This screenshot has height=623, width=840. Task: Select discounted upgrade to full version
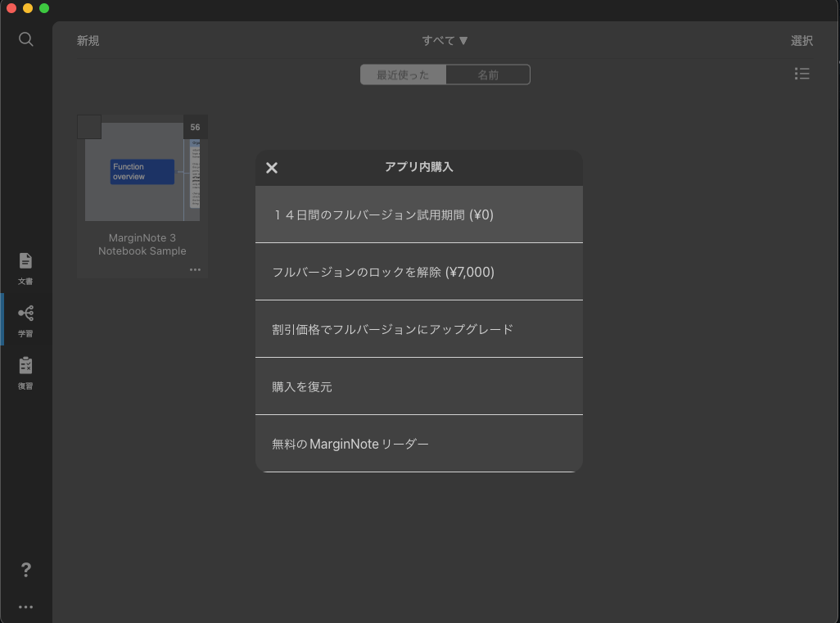pyautogui.click(x=419, y=329)
